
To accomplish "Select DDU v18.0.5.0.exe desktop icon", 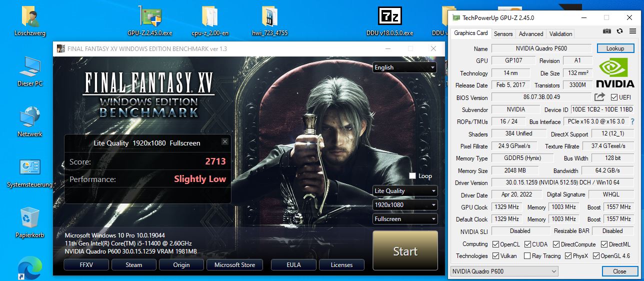I will tap(389, 21).
